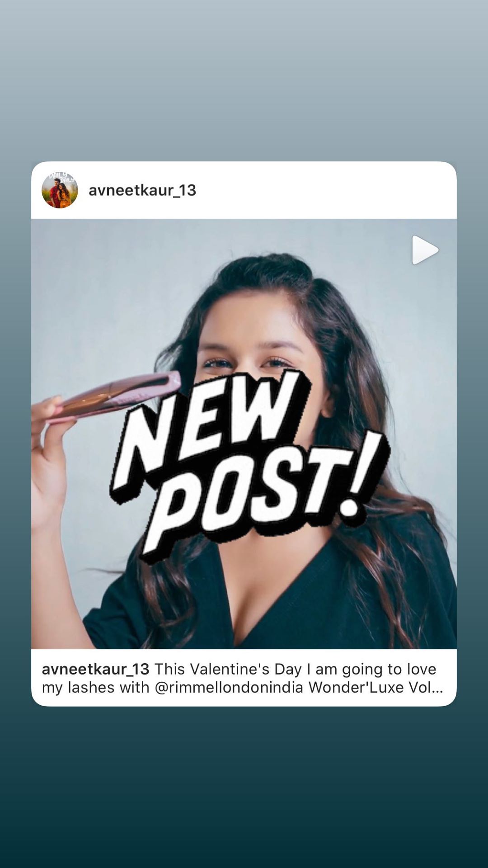Screen dimensions: 488x868
Task: Tap the play icon on the video
Action: (x=425, y=250)
